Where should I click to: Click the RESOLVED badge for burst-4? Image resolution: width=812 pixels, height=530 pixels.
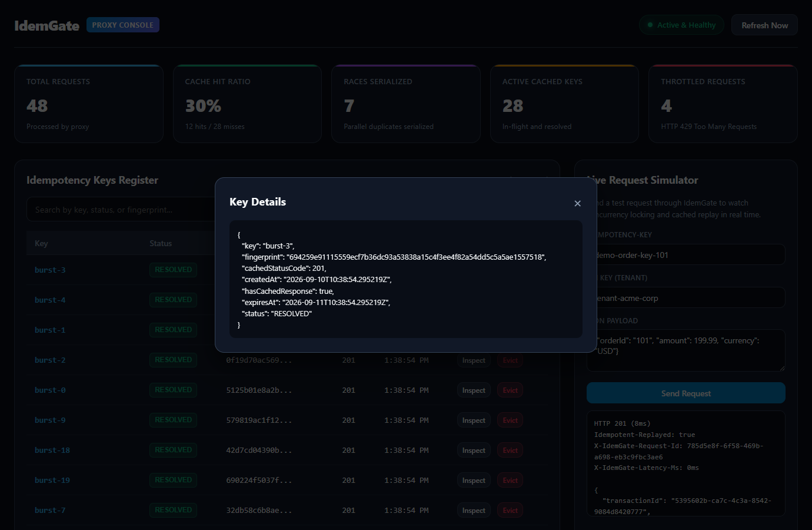tap(173, 300)
